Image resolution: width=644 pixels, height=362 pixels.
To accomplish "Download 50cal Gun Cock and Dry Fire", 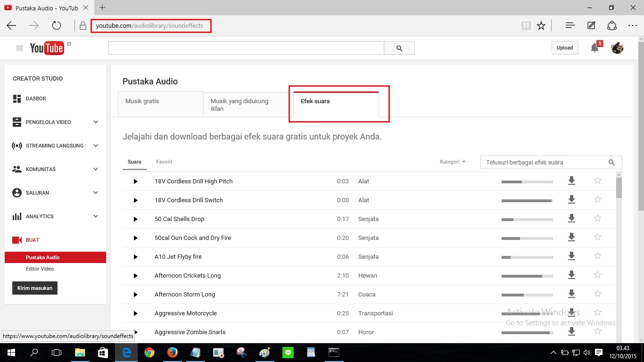I will point(571,237).
